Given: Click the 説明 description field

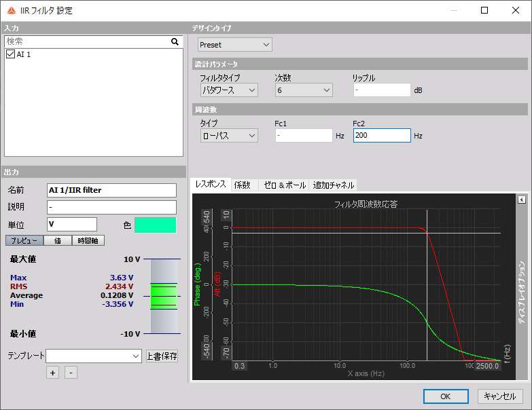Looking at the screenshot, I should point(111,207).
